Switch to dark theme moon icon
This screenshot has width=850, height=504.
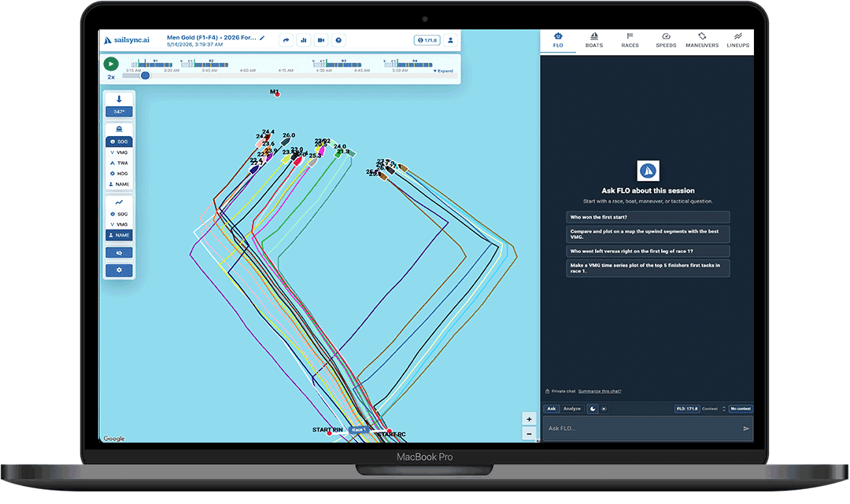click(593, 409)
